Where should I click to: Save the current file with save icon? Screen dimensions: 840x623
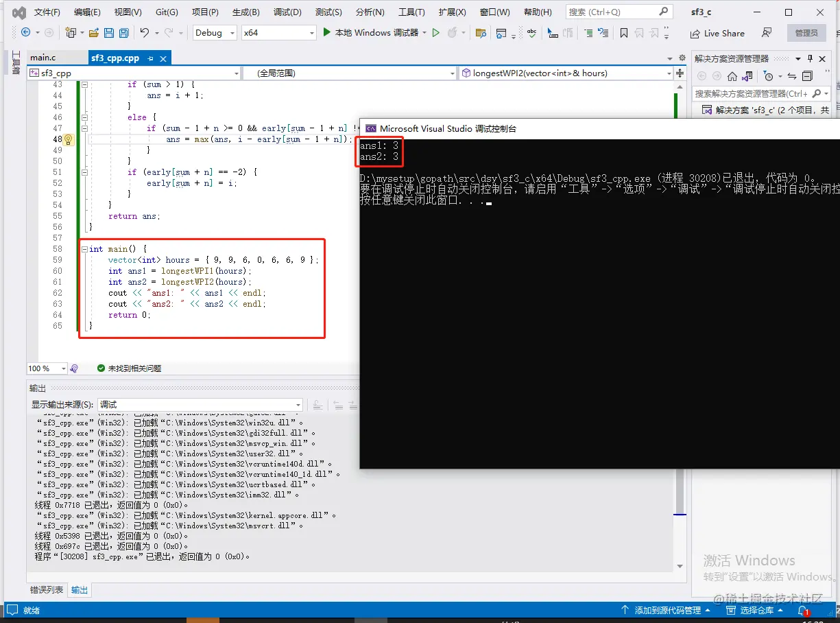pyautogui.click(x=109, y=32)
